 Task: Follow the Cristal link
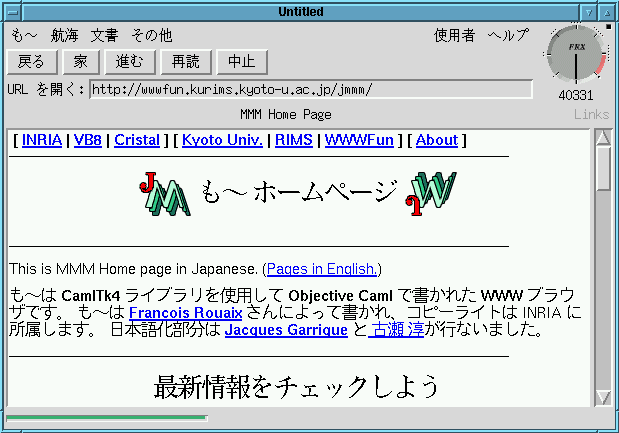pos(137,140)
